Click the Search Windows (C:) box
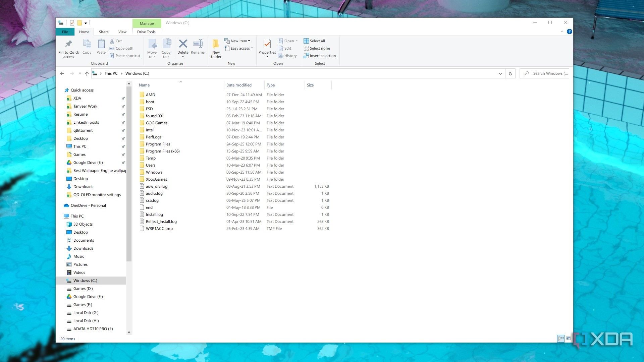Viewport: 644px width, 362px height. [x=544, y=73]
